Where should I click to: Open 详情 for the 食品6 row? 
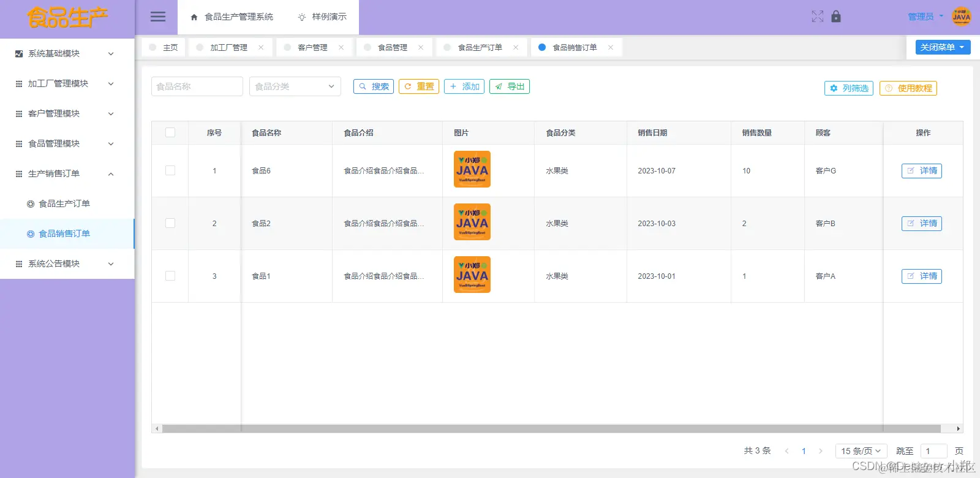click(922, 171)
